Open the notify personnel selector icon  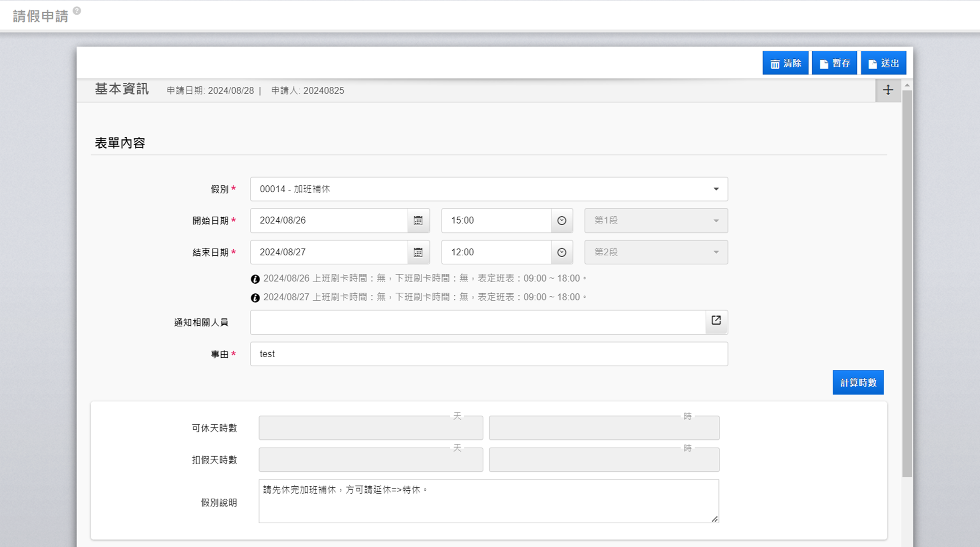716,321
